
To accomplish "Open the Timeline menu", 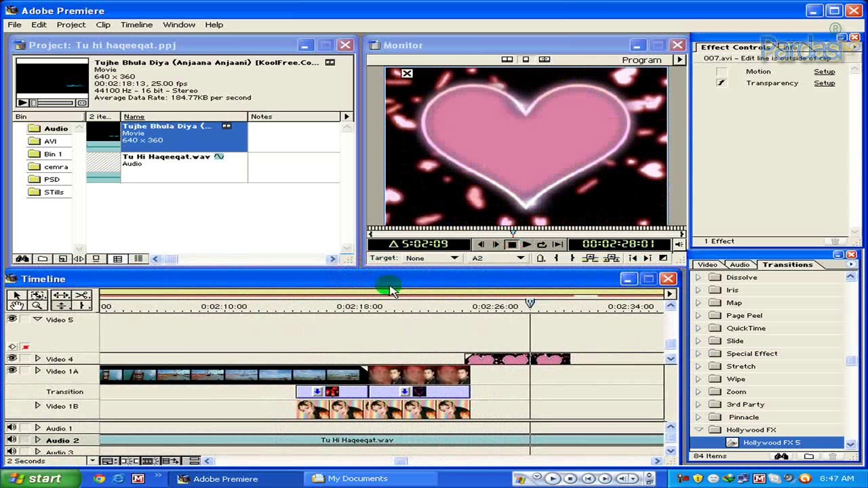I will point(136,24).
